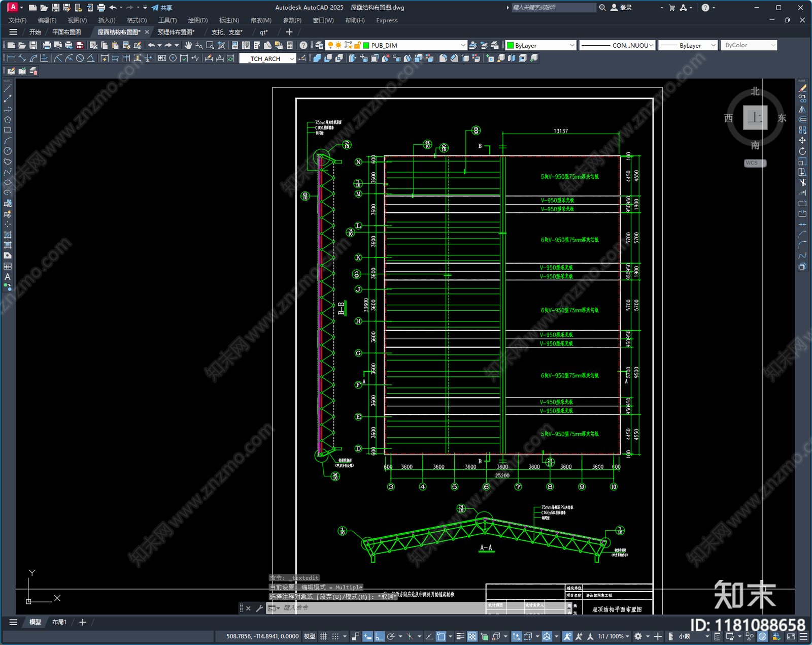The width and height of the screenshot is (812, 645).
Task: Click the Help question mark toolbar icon
Action: (x=303, y=45)
